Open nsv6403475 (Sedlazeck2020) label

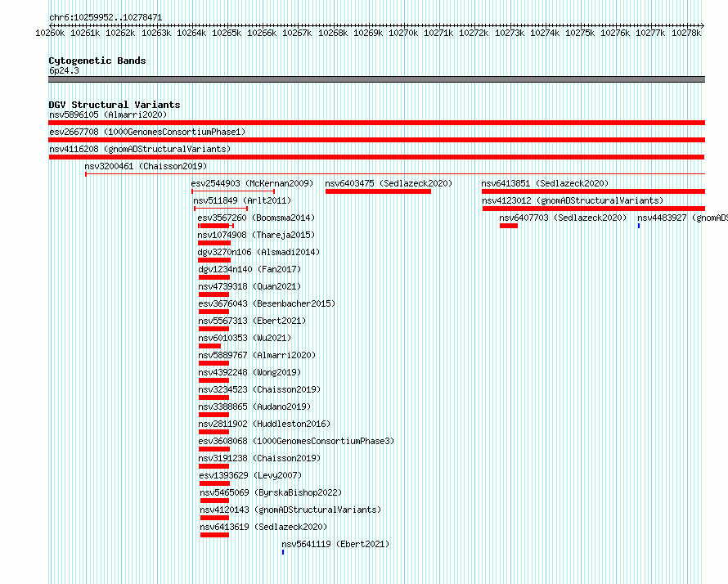pos(389,183)
